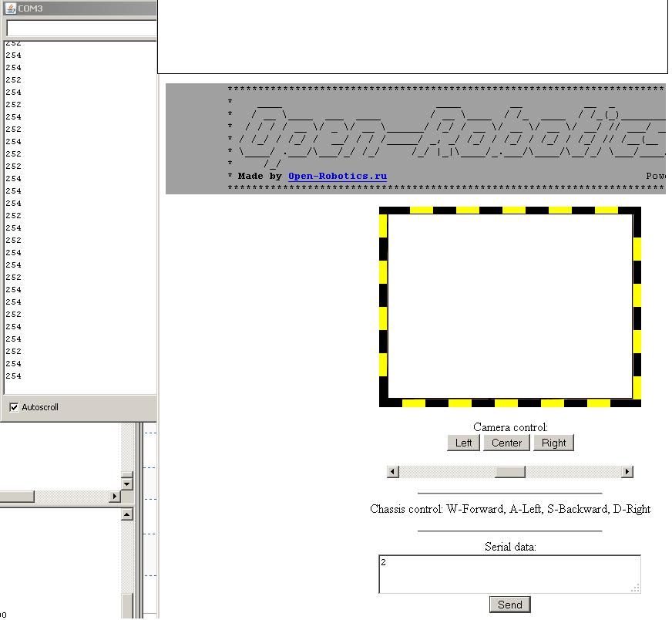This screenshot has height=620, width=672.
Task: Click the Java icon in COM3 title bar
Action: pos(11,8)
